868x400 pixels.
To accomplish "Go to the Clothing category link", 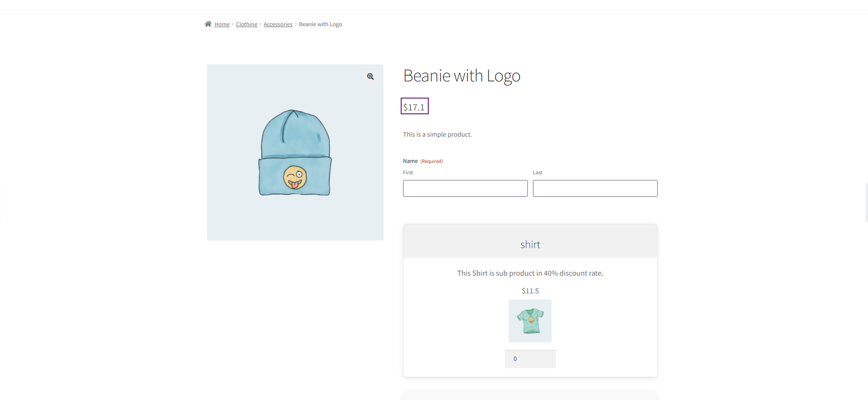I will 247,24.
